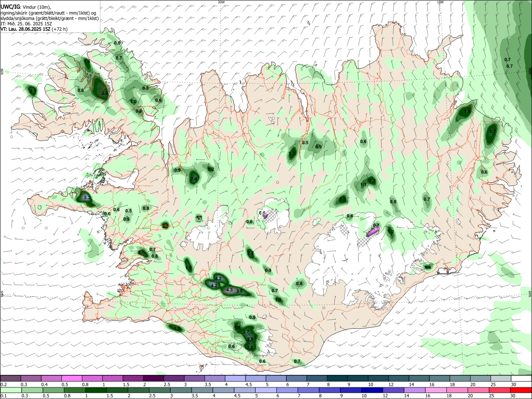This screenshot has width=532, height=399.
Task: Click the legend label '0.1' on rain scale
Action: coord(3,396)
